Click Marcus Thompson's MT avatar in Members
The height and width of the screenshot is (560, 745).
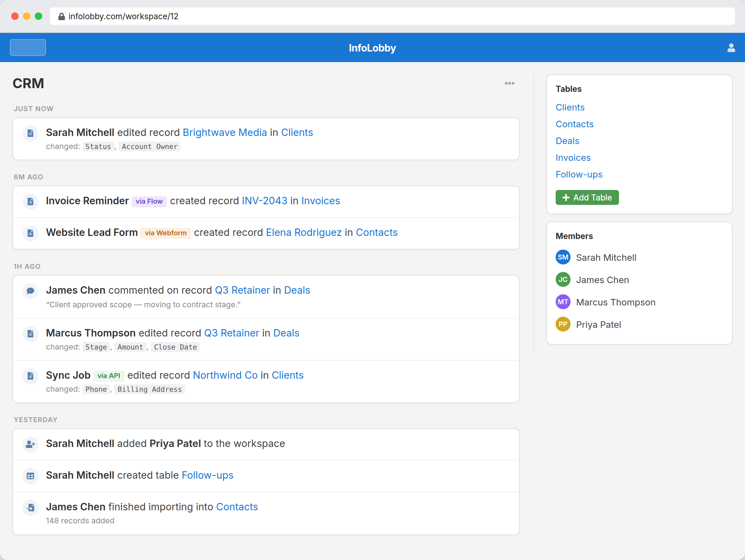(x=563, y=302)
